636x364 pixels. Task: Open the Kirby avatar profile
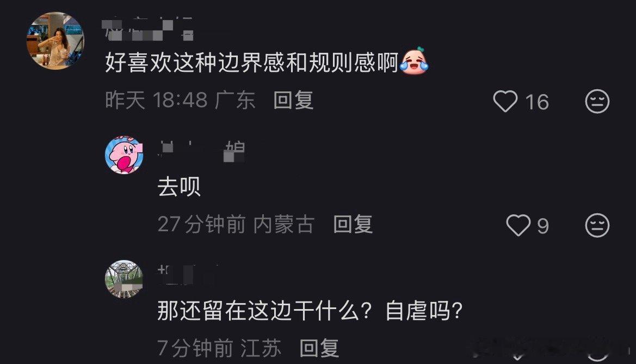point(124,155)
